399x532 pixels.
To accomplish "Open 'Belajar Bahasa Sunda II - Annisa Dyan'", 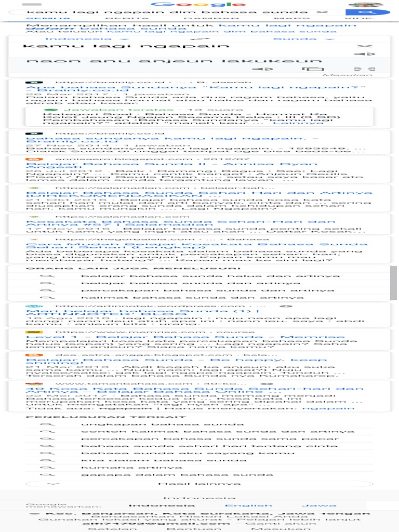I will coord(171,166).
